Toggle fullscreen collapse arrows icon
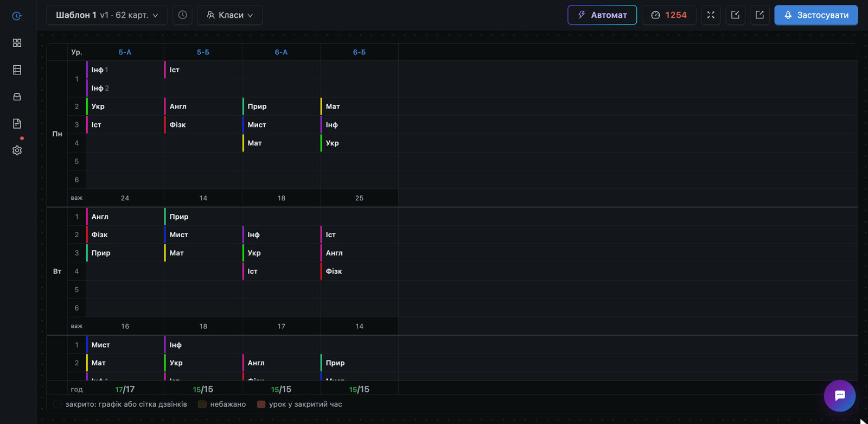Viewport: 868px width, 424px height. pyautogui.click(x=711, y=15)
